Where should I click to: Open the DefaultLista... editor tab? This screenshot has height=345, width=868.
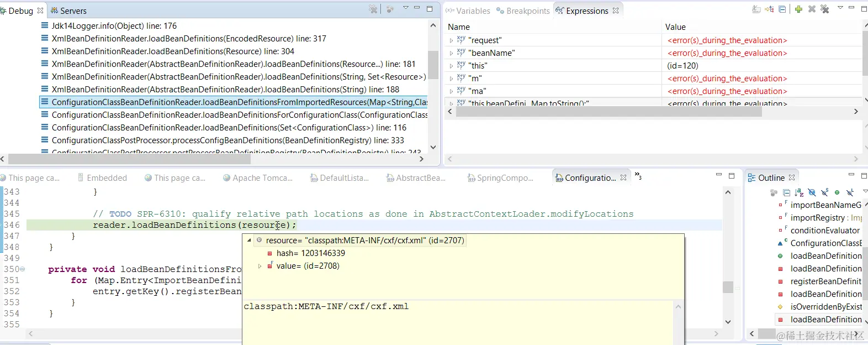(x=339, y=177)
